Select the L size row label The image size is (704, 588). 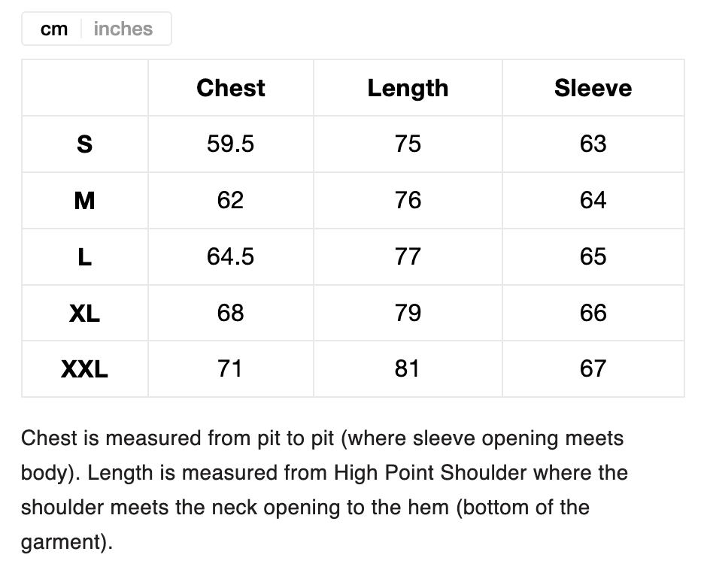[85, 256]
